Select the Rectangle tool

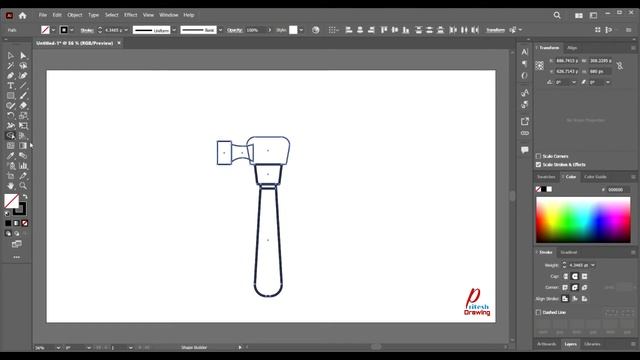(x=11, y=96)
